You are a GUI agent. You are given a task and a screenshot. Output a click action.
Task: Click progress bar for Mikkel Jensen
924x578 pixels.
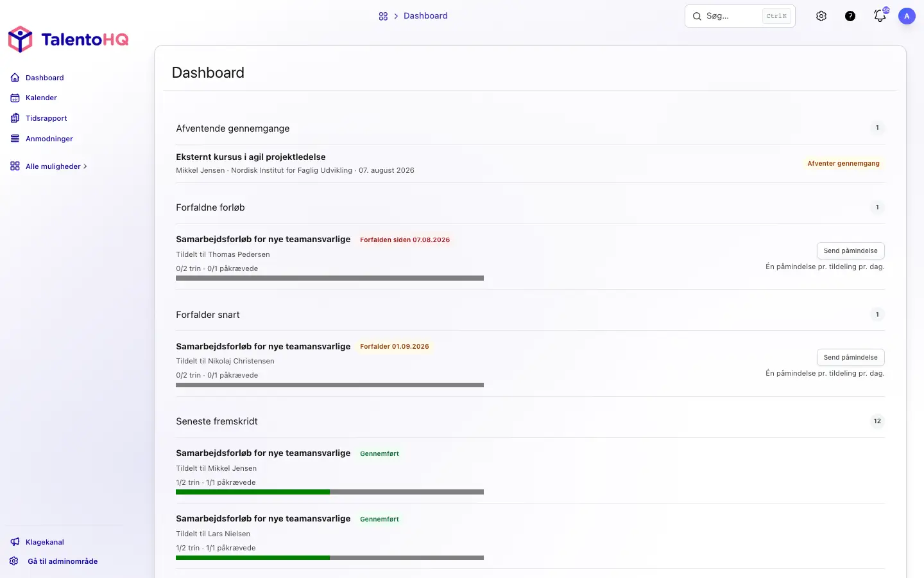click(x=330, y=492)
